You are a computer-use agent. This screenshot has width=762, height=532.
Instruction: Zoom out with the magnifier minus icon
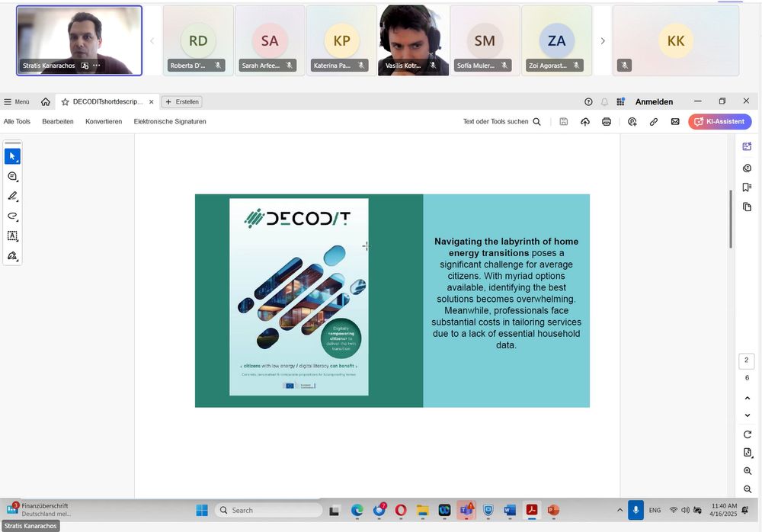coord(748,489)
